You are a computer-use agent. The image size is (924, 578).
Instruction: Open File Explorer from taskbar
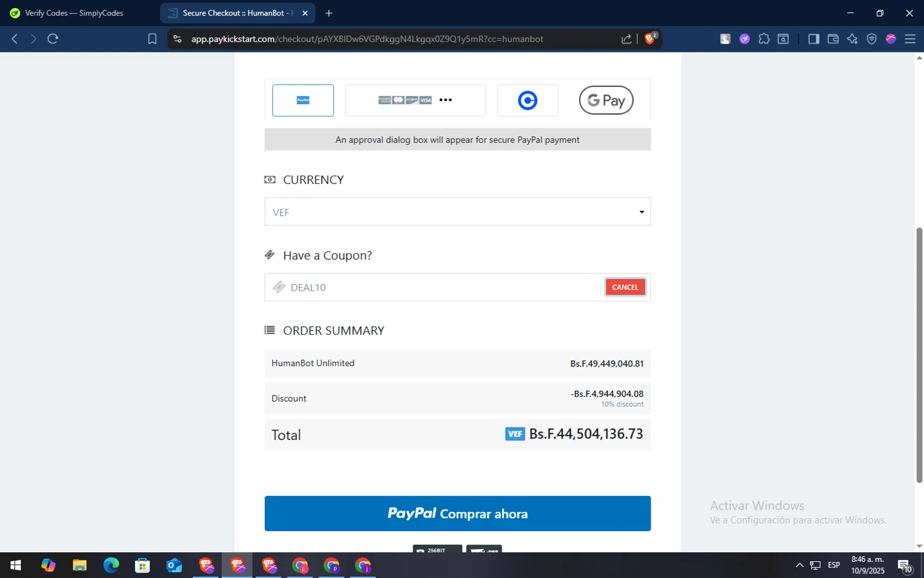pyautogui.click(x=79, y=565)
